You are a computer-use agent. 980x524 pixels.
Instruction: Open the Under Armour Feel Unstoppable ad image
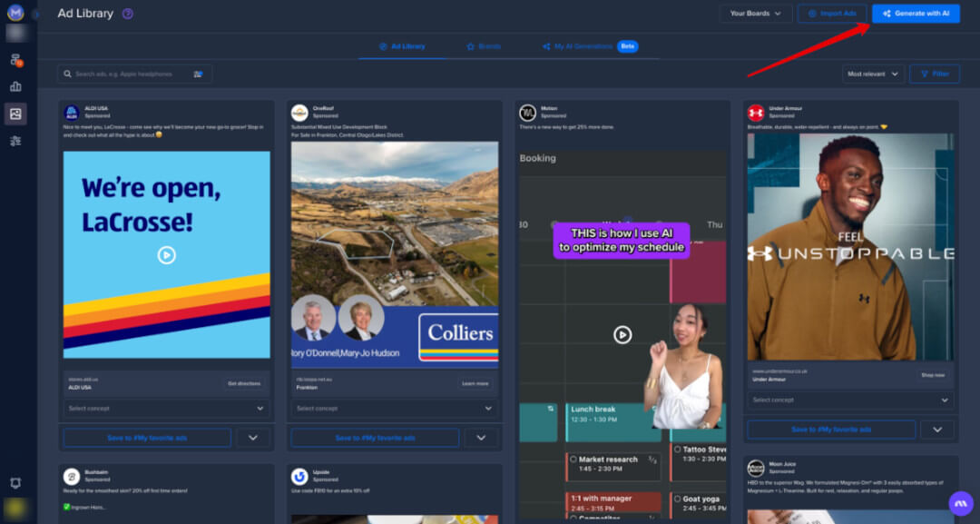[x=850, y=247]
